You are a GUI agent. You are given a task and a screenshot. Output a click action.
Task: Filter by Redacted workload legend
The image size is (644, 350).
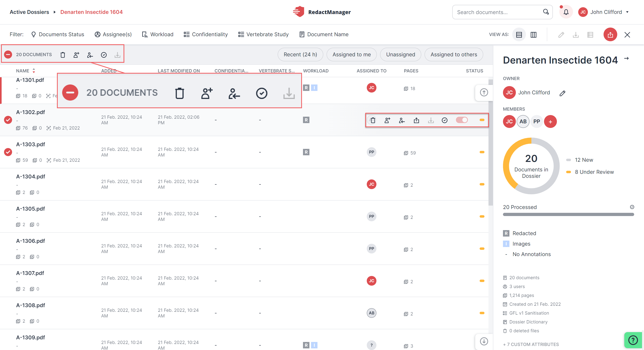520,233
